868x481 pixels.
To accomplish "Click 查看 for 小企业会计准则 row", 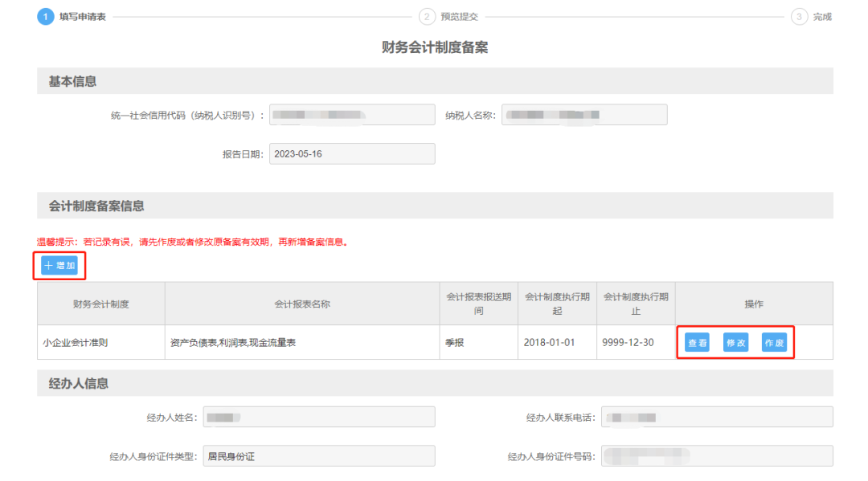I will pyautogui.click(x=697, y=343).
